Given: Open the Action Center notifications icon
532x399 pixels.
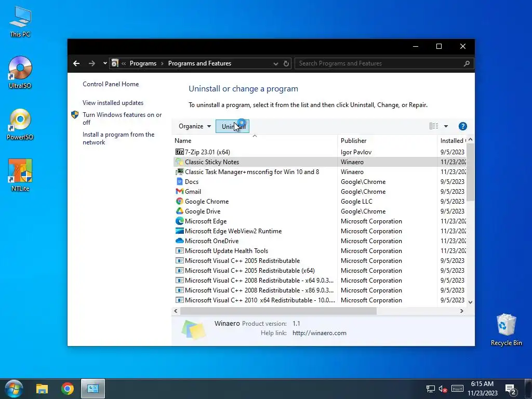Looking at the screenshot, I should point(511,389).
